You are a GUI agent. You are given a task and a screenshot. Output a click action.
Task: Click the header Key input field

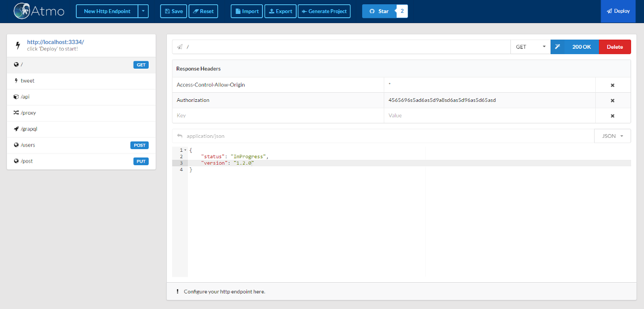click(278, 116)
